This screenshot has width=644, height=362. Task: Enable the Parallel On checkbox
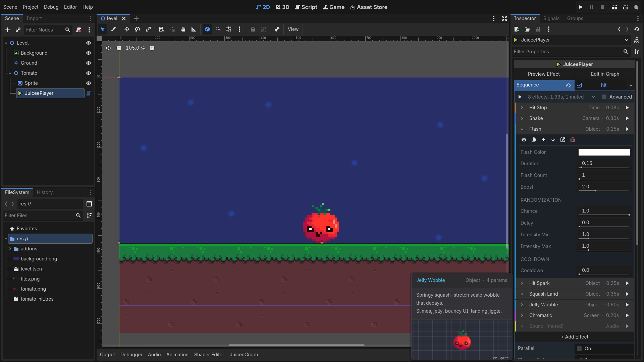point(579,349)
